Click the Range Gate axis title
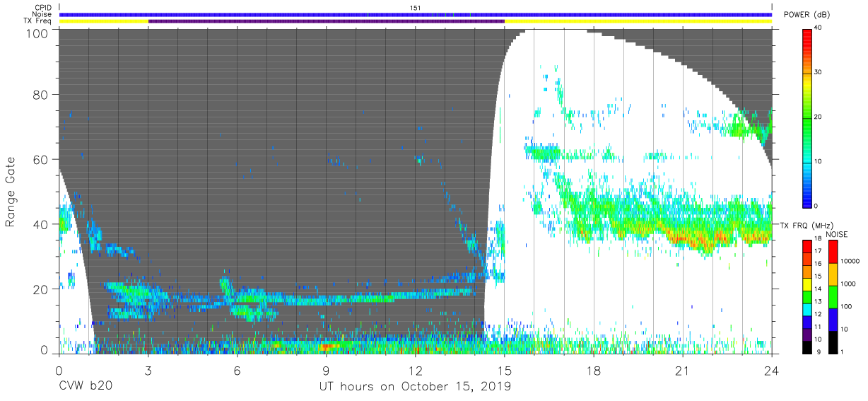 (11, 192)
